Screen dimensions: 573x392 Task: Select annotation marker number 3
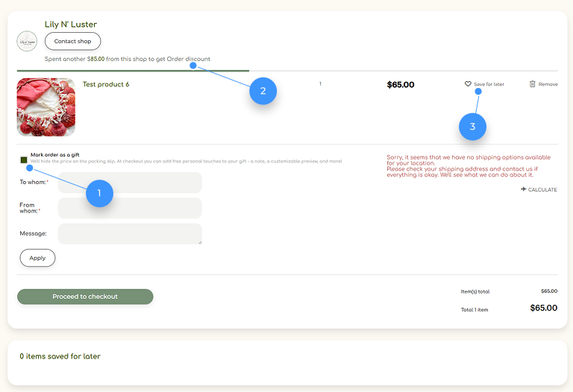pyautogui.click(x=472, y=127)
